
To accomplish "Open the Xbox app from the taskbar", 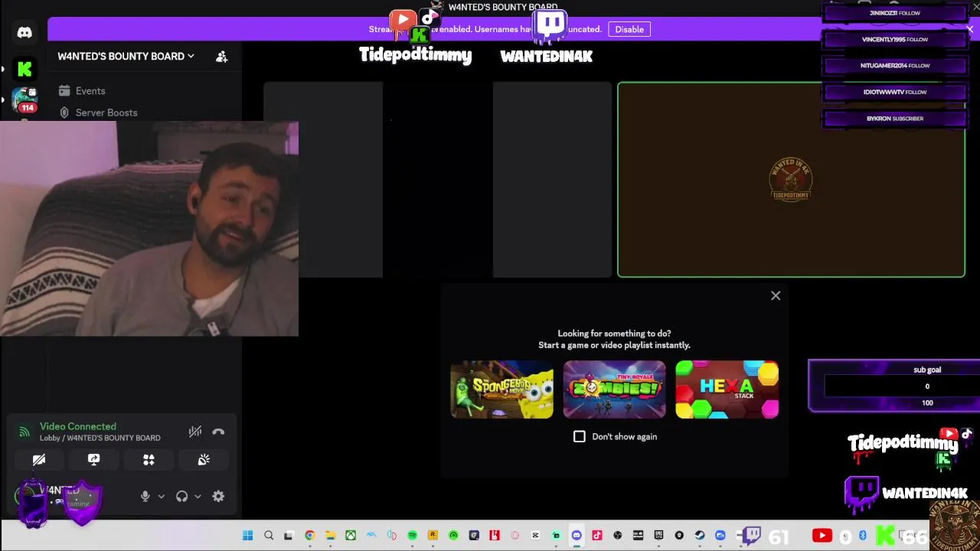I will pyautogui.click(x=350, y=536).
